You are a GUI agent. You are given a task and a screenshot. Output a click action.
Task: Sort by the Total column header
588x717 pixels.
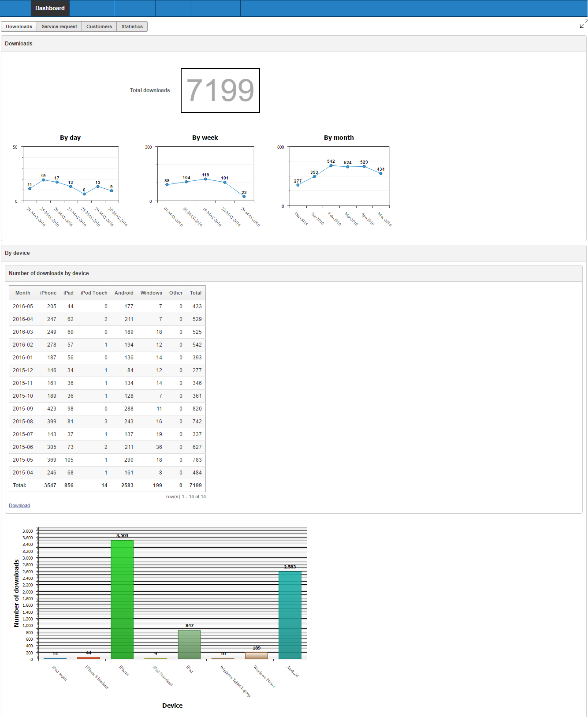click(196, 293)
